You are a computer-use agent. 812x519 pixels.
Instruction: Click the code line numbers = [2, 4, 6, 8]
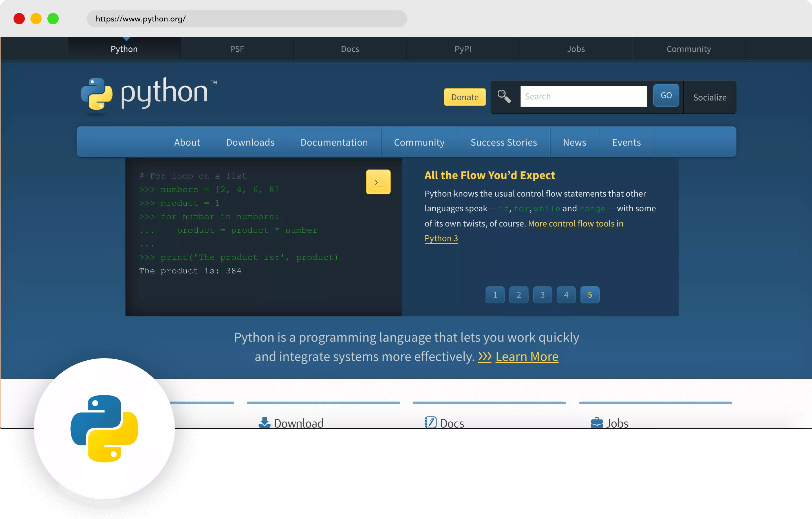209,189
